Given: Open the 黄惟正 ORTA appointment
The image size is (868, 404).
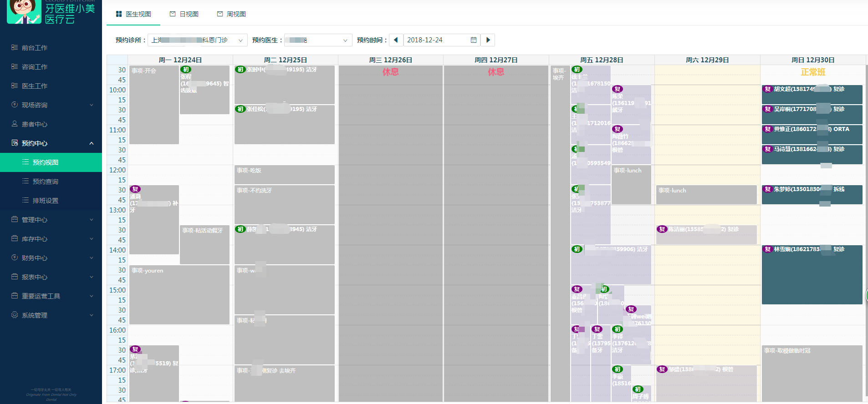Looking at the screenshot, I should point(812,134).
